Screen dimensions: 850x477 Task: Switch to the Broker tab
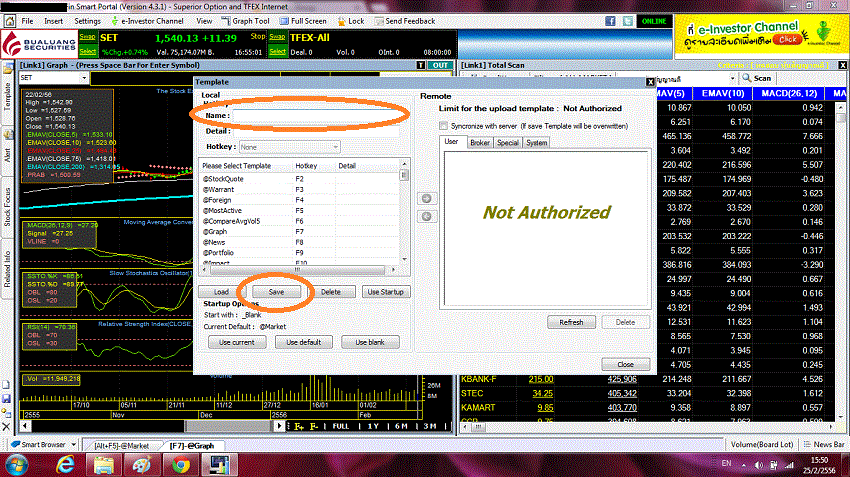point(480,143)
